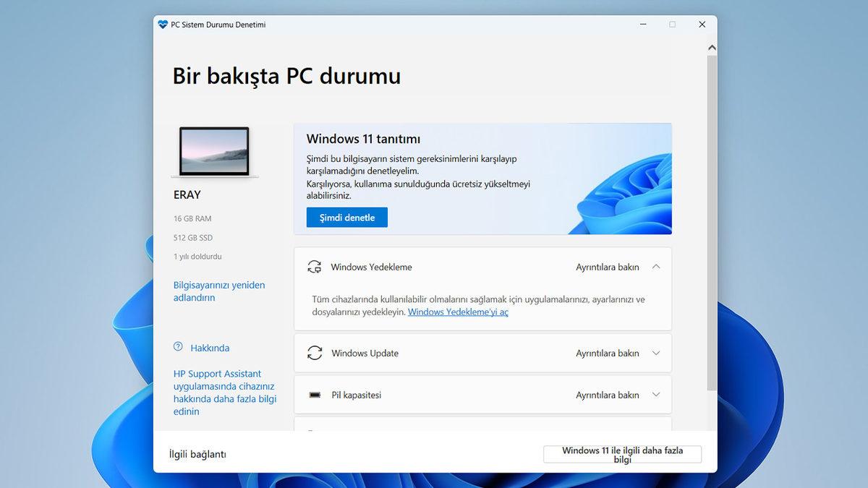Click the Pil kapasitesi battery icon
The image size is (868, 488).
click(x=315, y=395)
